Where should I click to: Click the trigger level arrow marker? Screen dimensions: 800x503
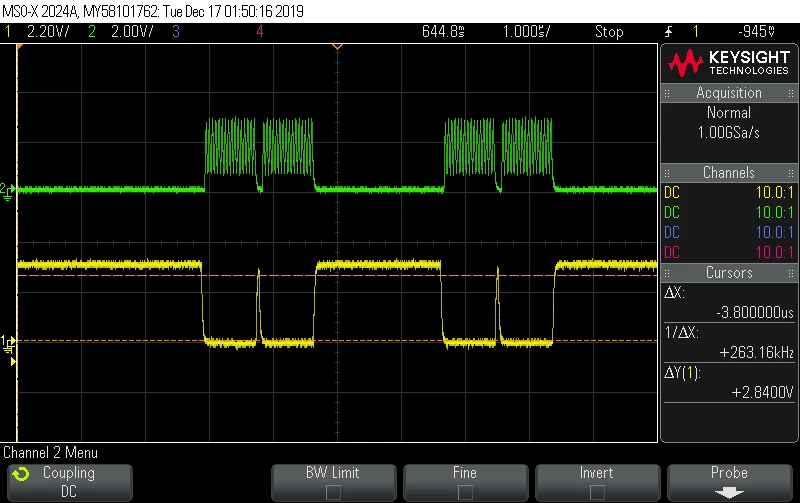[x=13, y=362]
